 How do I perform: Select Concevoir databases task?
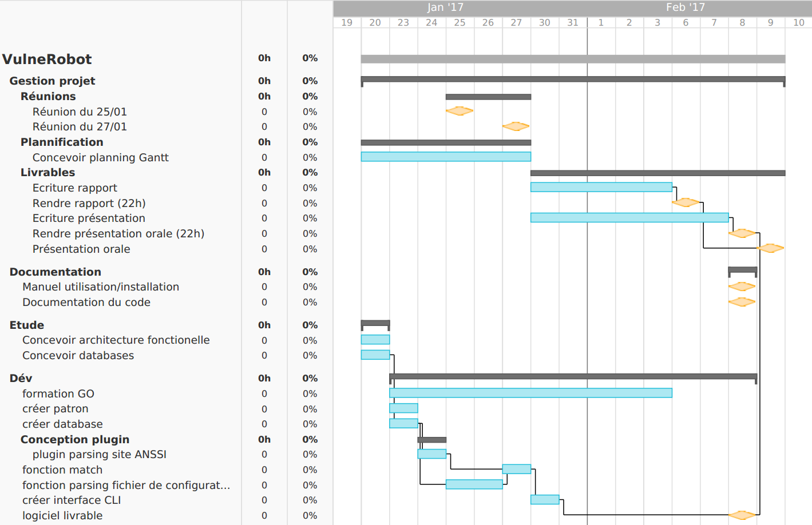[x=78, y=355]
